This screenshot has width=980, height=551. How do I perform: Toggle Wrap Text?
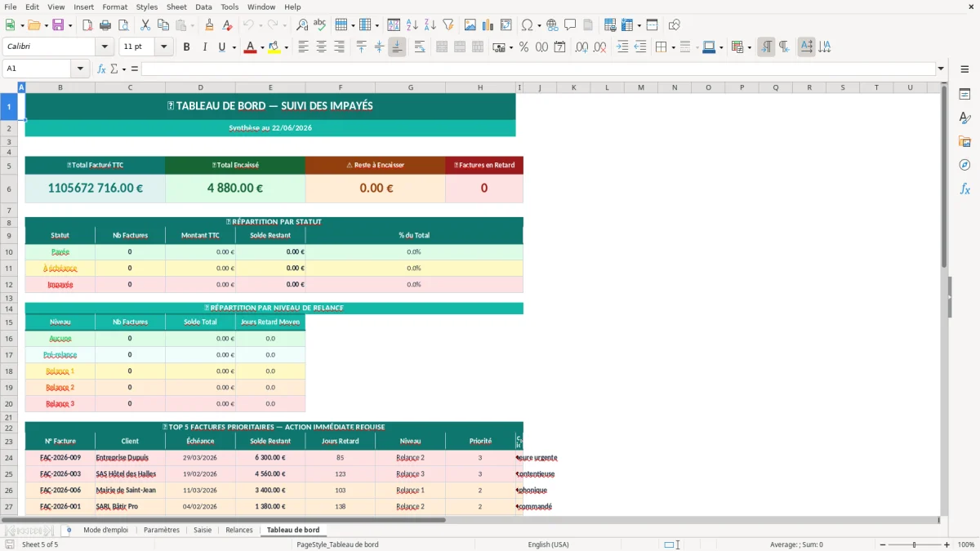(x=420, y=47)
